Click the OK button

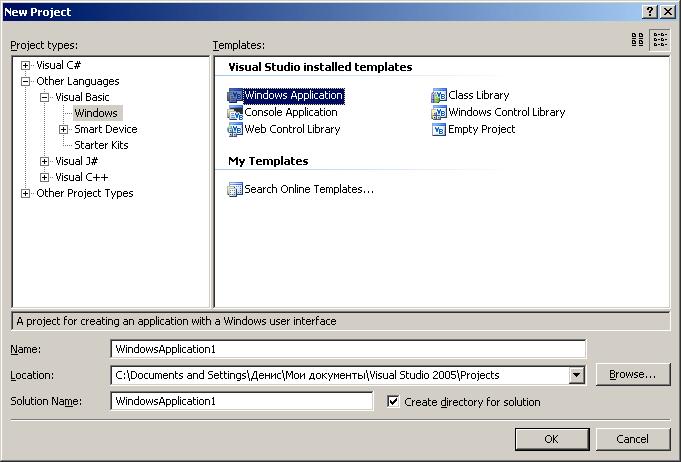[x=552, y=439]
